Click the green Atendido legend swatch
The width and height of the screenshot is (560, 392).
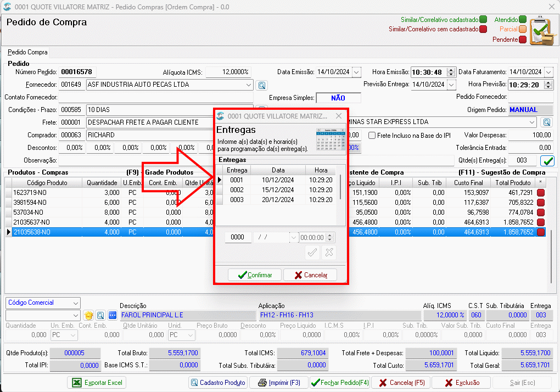(523, 19)
